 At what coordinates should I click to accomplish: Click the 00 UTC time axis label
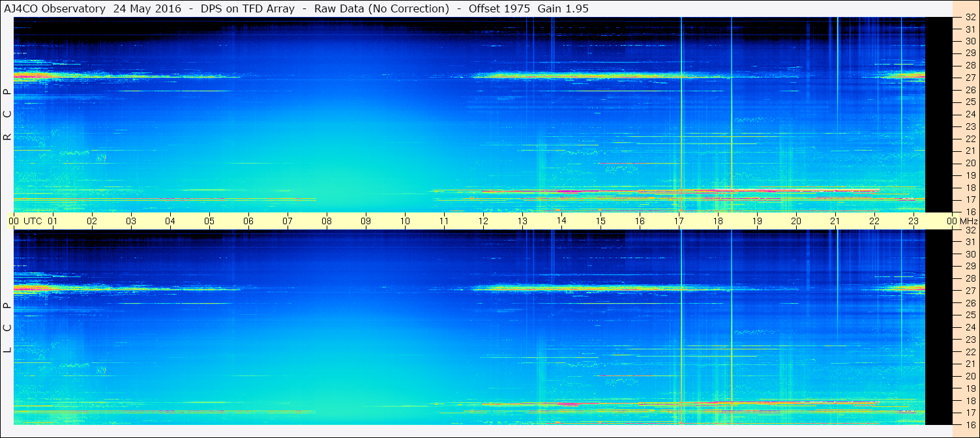(25, 221)
